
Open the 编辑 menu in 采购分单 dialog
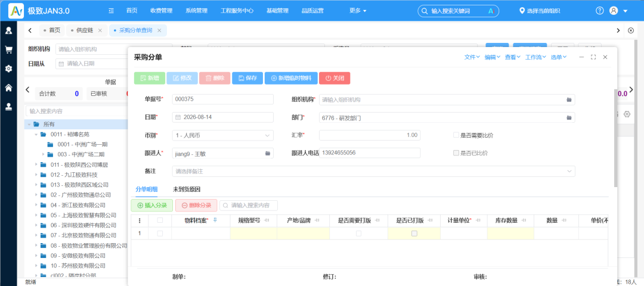pos(492,57)
